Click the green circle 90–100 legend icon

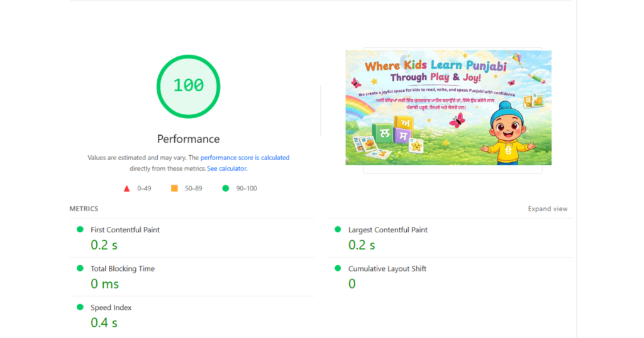[x=225, y=188]
